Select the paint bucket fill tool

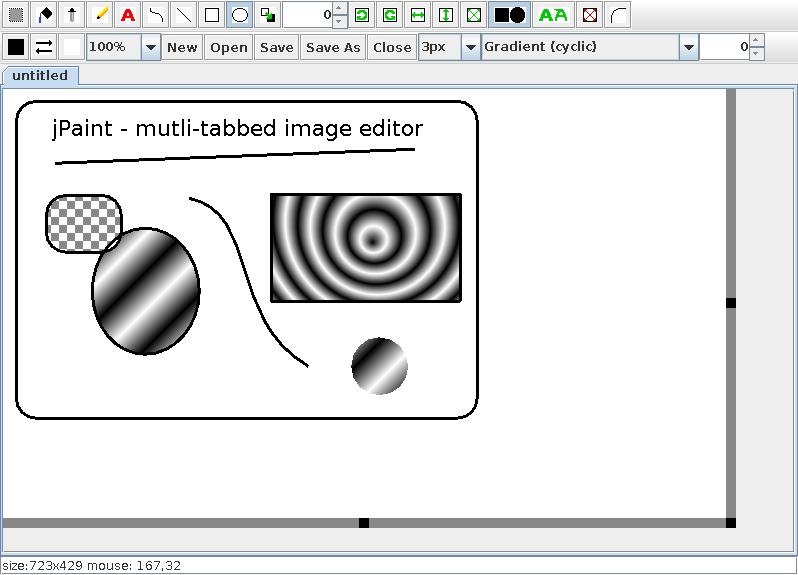coord(44,15)
